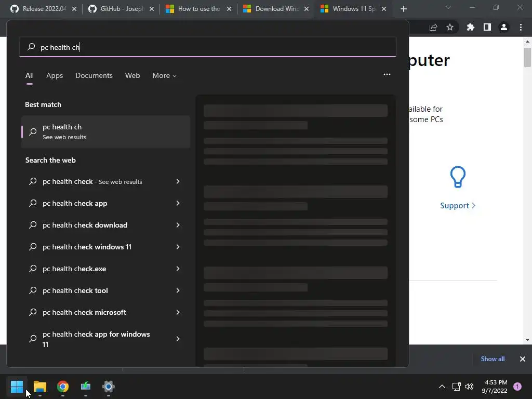Click 'Show all' in downloads bar
Viewport: 532px width, 399px height.
(493, 358)
